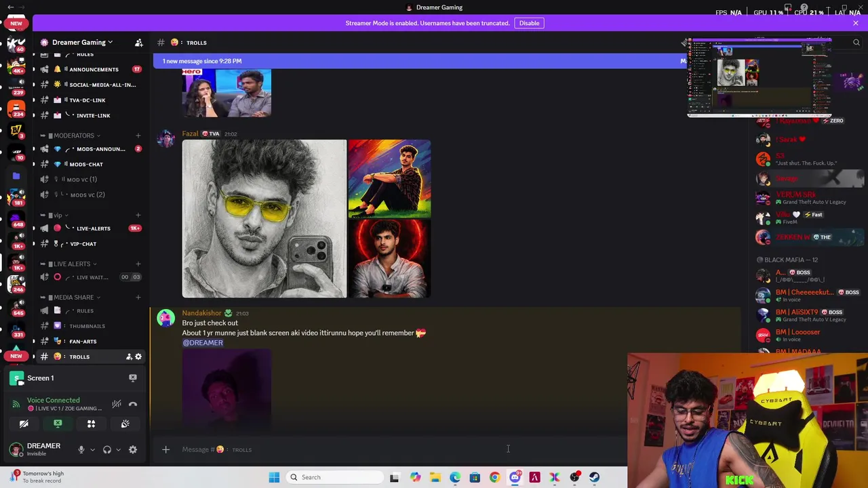
Task: Open the headphone output options dropdown
Action: pos(118,449)
